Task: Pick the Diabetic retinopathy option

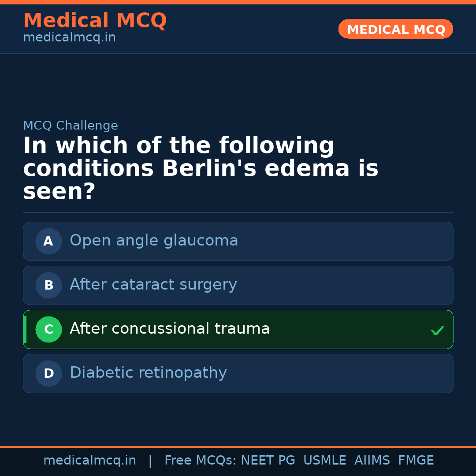Action: coord(148,373)
